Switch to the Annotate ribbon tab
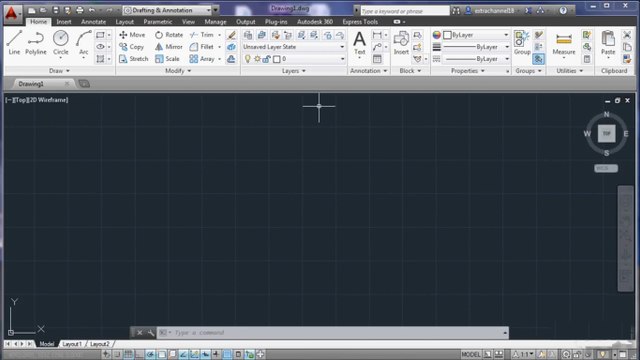 [93, 22]
